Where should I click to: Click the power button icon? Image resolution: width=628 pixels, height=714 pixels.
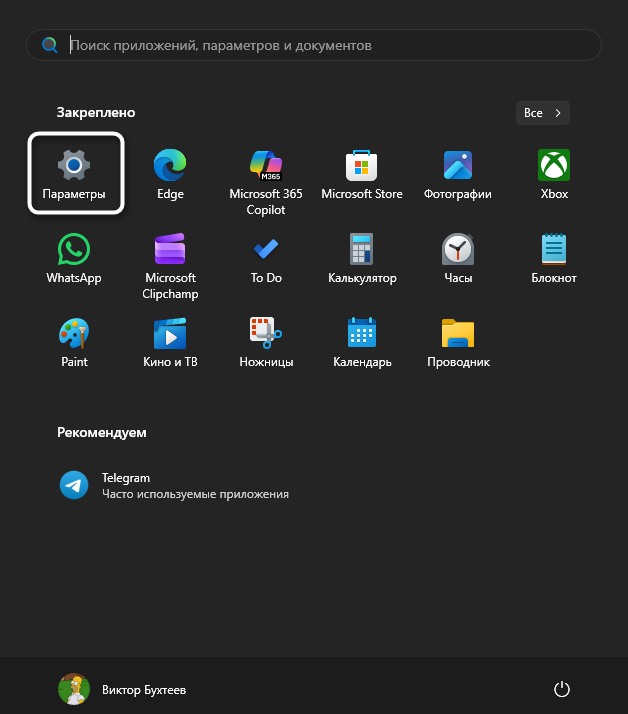tap(562, 689)
